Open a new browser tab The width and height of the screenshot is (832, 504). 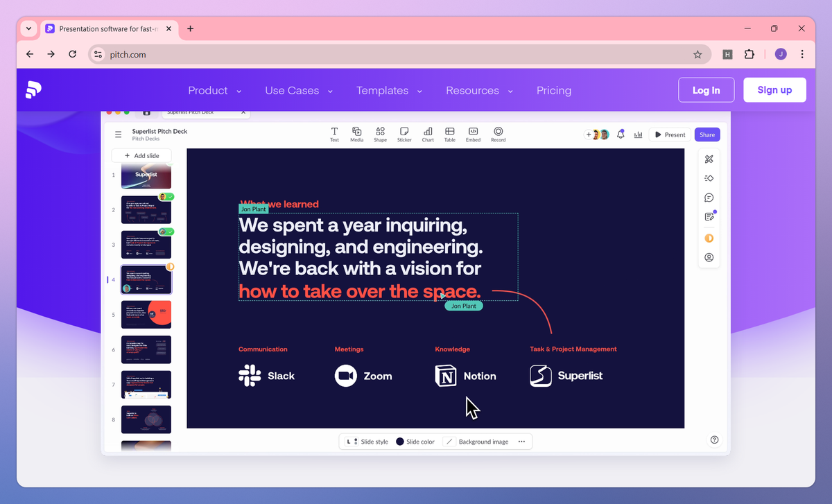(191, 28)
